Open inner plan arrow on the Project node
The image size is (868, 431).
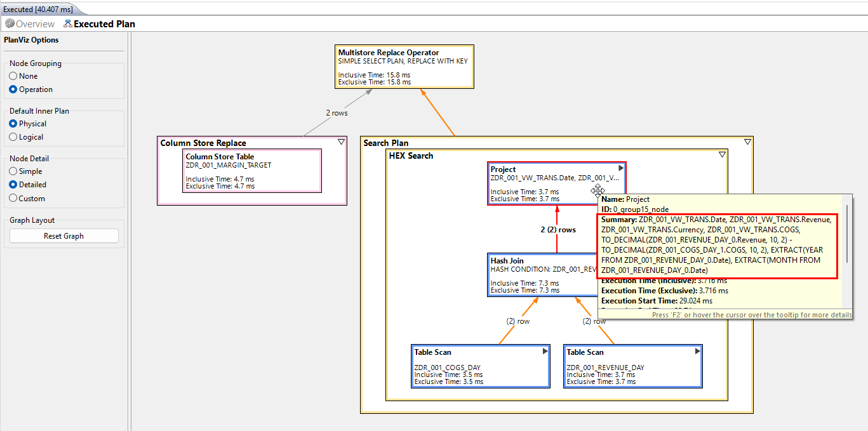pos(620,168)
